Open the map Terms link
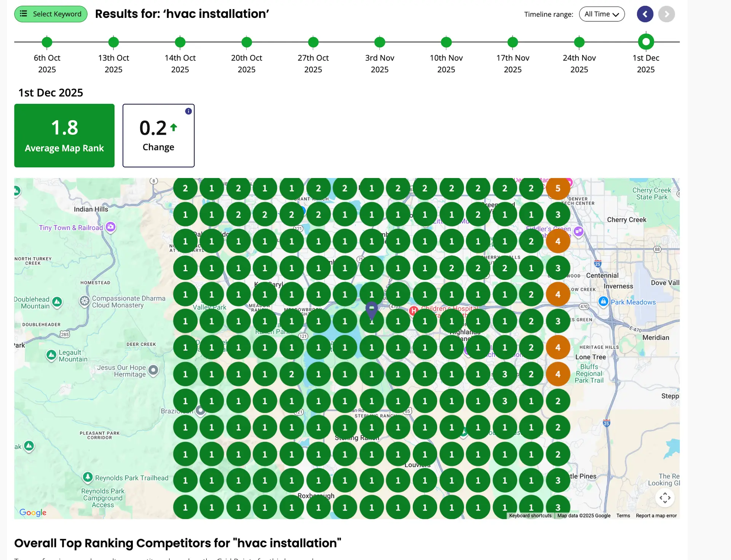 (623, 516)
